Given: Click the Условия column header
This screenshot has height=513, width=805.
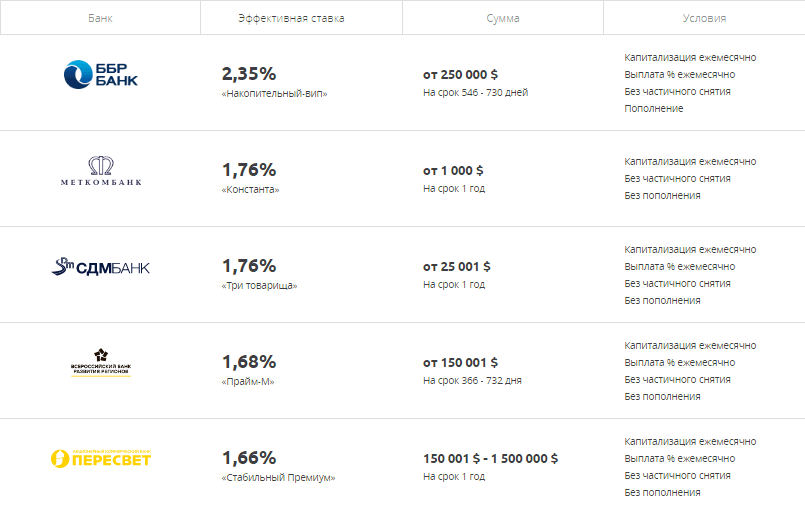Looking at the screenshot, I should point(704,18).
